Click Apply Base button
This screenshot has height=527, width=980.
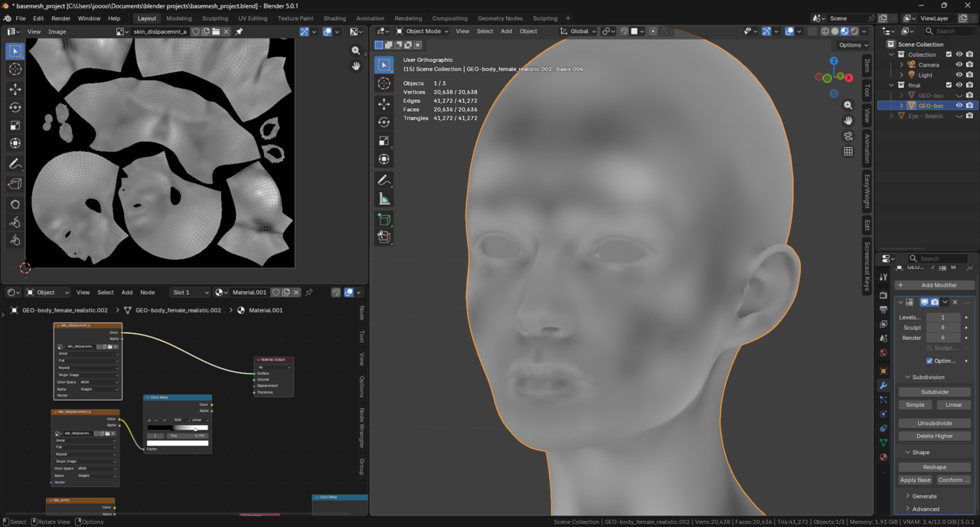[x=915, y=480]
